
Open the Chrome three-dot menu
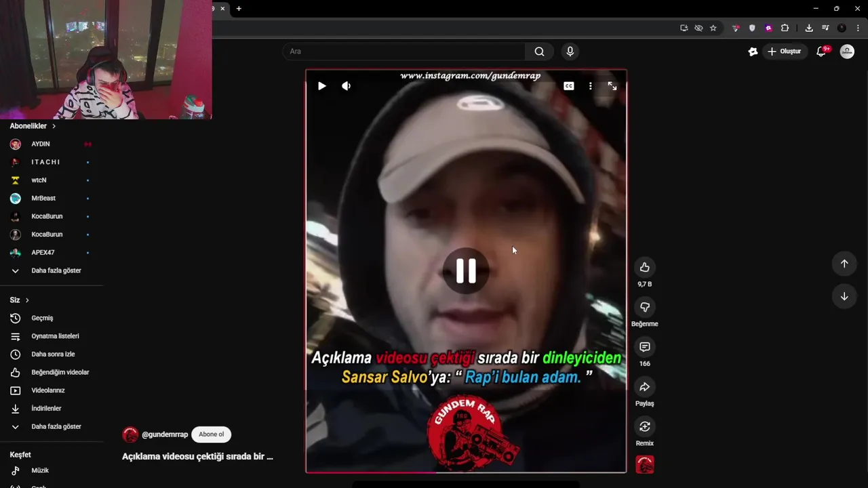pos(859,28)
